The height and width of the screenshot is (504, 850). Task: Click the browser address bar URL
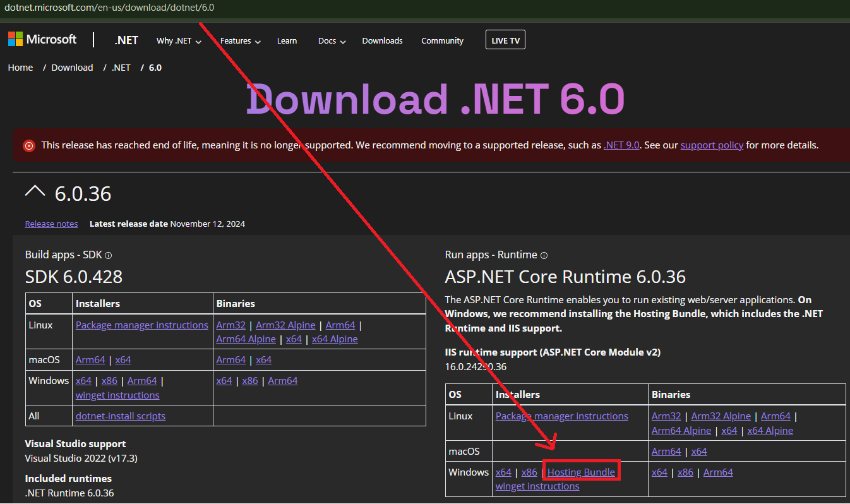(x=109, y=8)
